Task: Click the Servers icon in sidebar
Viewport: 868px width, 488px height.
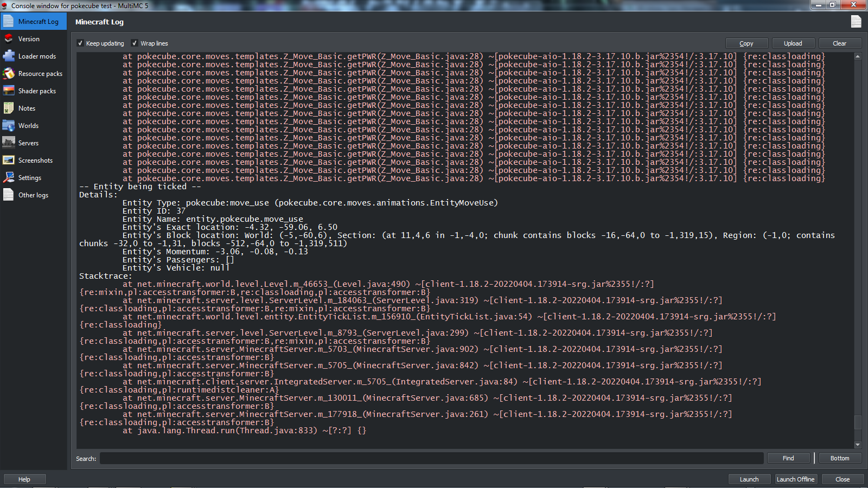Action: click(9, 143)
